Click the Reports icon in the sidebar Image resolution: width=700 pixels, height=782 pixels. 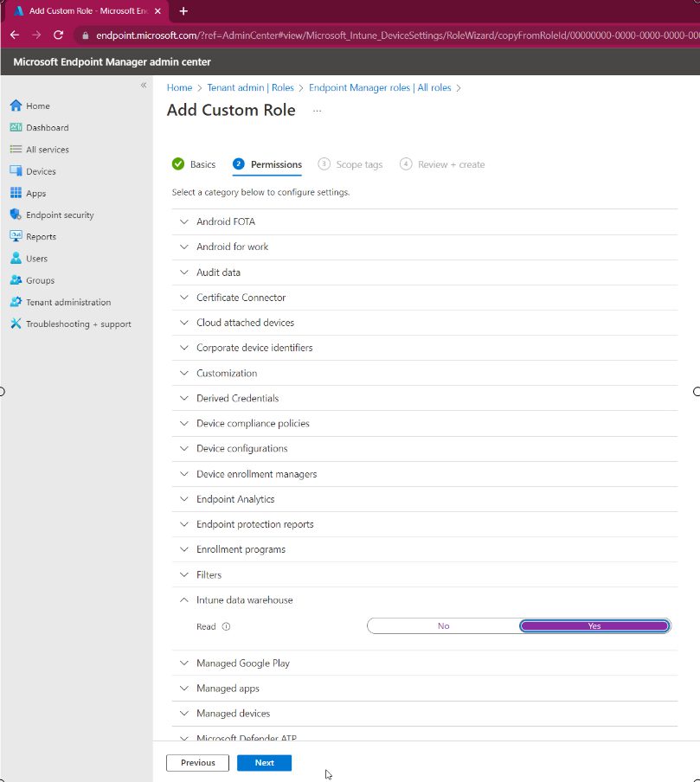pos(16,236)
